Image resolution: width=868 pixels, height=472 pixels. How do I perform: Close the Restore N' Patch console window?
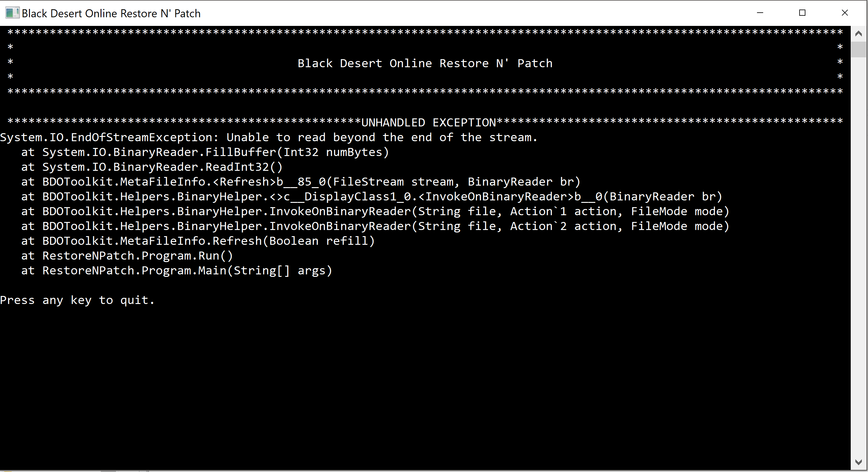[x=845, y=13]
